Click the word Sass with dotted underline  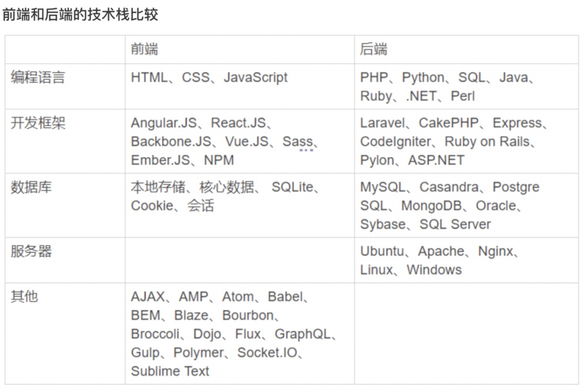tap(297, 142)
